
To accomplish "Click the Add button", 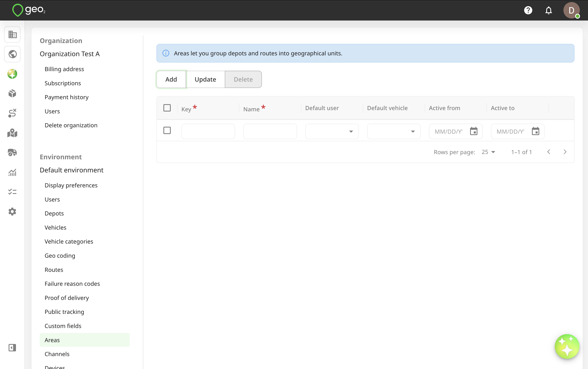I will click(171, 79).
